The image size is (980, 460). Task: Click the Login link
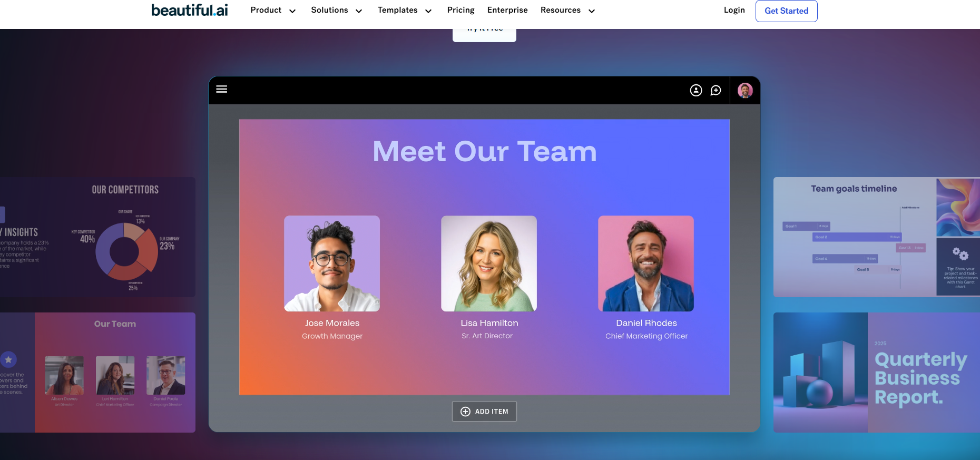coord(734,11)
